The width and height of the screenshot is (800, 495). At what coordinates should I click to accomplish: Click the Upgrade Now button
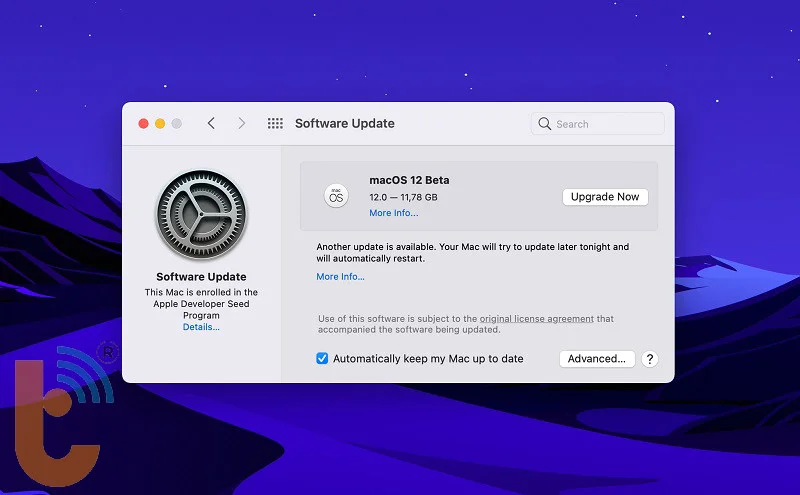[605, 197]
